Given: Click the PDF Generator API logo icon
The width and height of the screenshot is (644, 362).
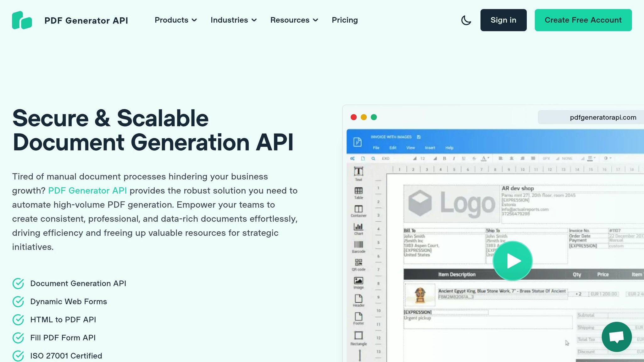Looking at the screenshot, I should [22, 20].
